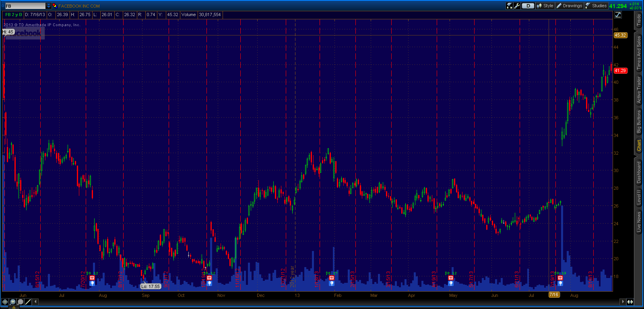Open the lightbulb icon under $0.17

(x=332, y=283)
